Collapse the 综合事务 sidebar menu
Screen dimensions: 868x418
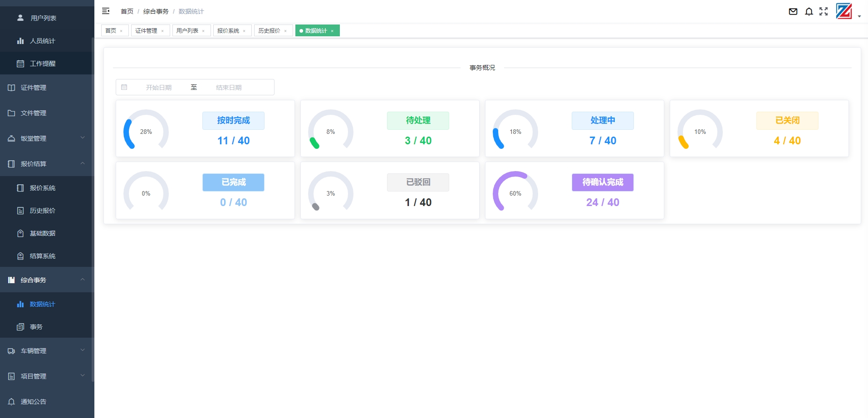[46, 280]
